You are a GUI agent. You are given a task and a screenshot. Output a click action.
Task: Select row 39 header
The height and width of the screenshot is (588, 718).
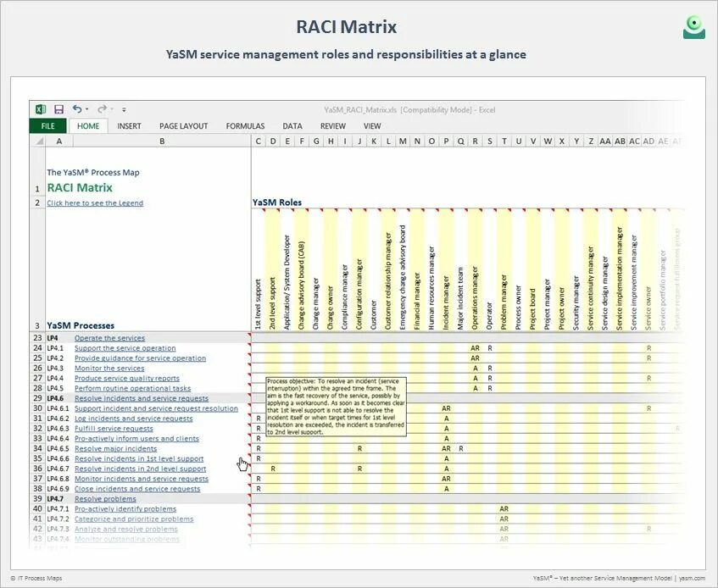[x=37, y=499]
